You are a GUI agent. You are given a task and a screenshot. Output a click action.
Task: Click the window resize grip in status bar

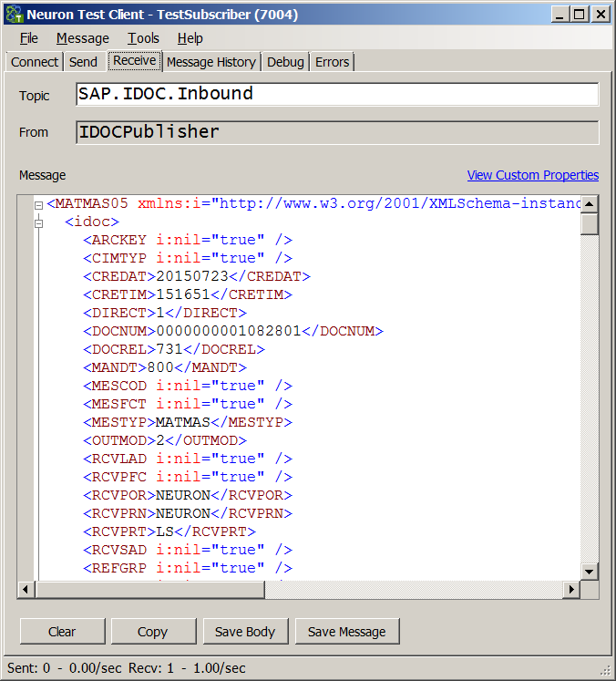[x=605, y=672]
